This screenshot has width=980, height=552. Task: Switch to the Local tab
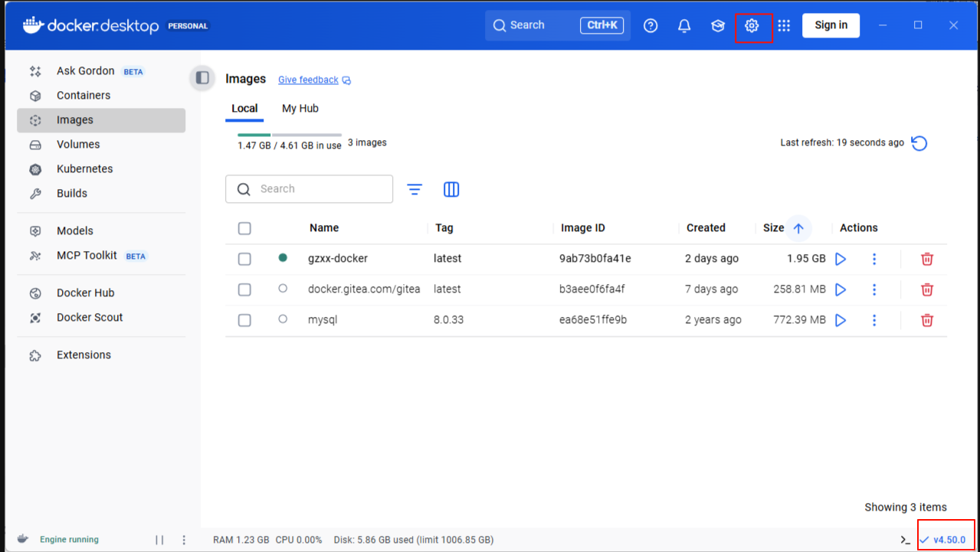244,109
